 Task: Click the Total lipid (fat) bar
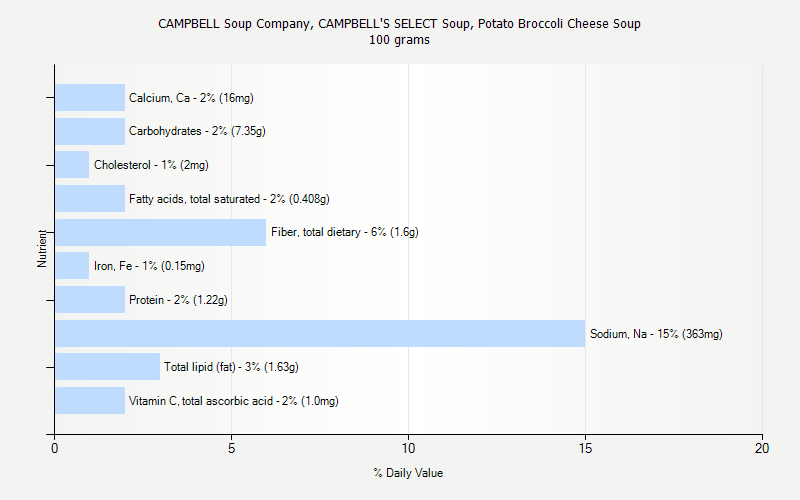107,366
